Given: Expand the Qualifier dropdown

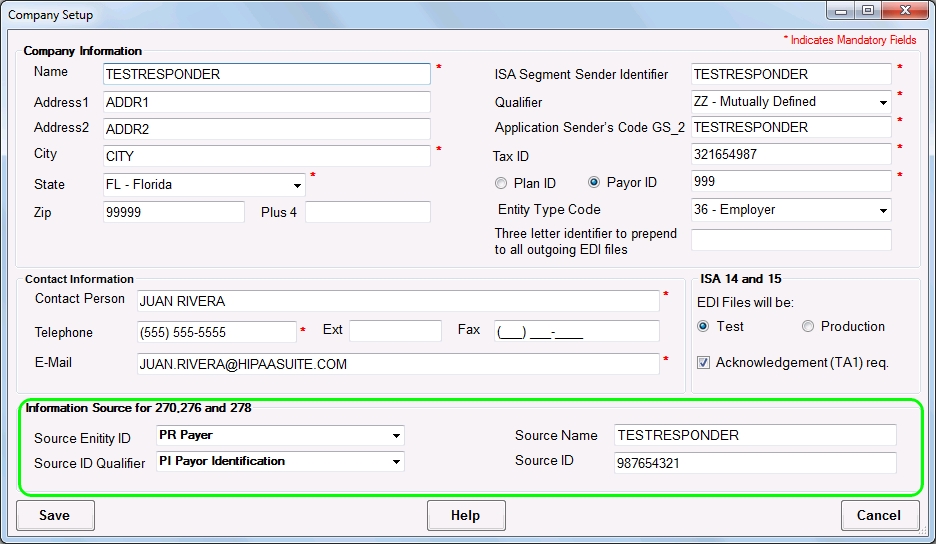Looking at the screenshot, I should (883, 102).
